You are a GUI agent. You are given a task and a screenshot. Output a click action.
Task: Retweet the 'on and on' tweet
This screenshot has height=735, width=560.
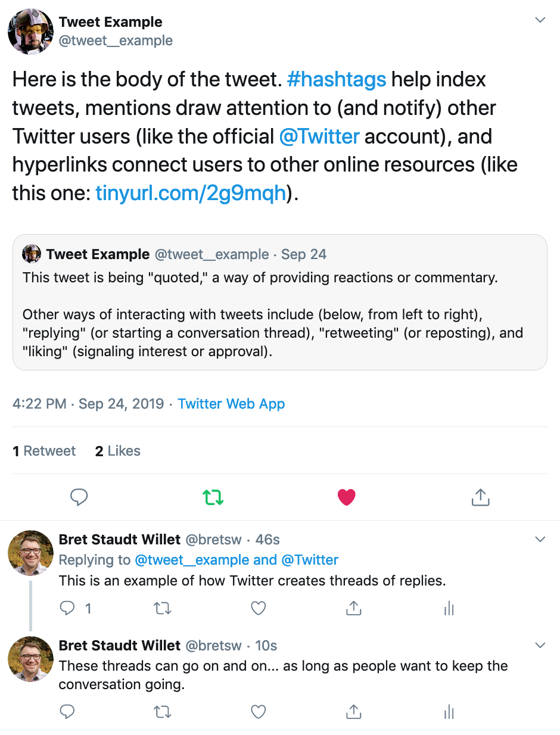(x=163, y=711)
